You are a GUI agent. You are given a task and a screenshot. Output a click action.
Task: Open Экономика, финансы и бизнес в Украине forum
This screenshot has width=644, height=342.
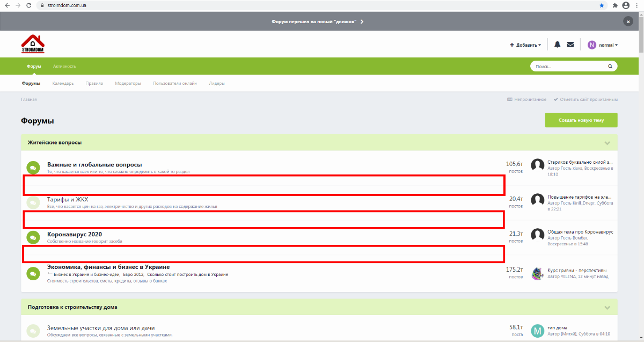point(108,267)
